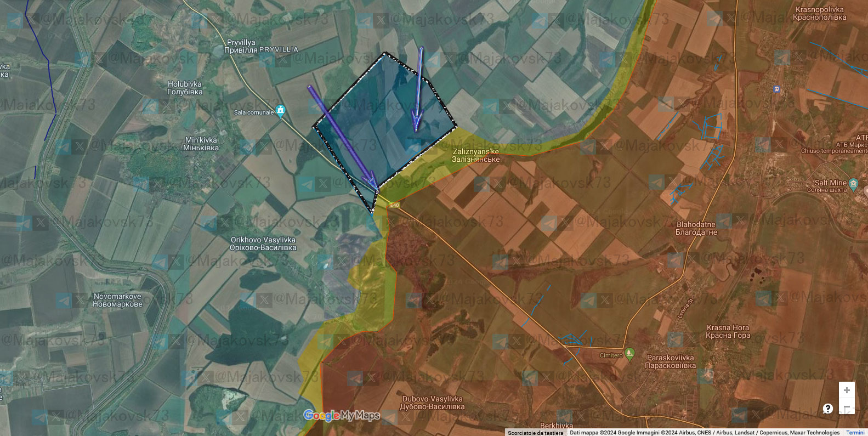Click the Google My Maps logo

tap(342, 416)
